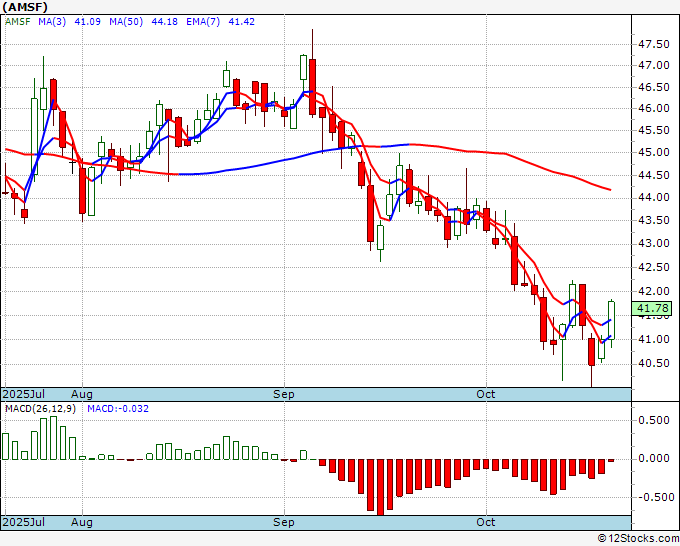
Task: Click the 47.00 price axis label
Action: pos(654,65)
